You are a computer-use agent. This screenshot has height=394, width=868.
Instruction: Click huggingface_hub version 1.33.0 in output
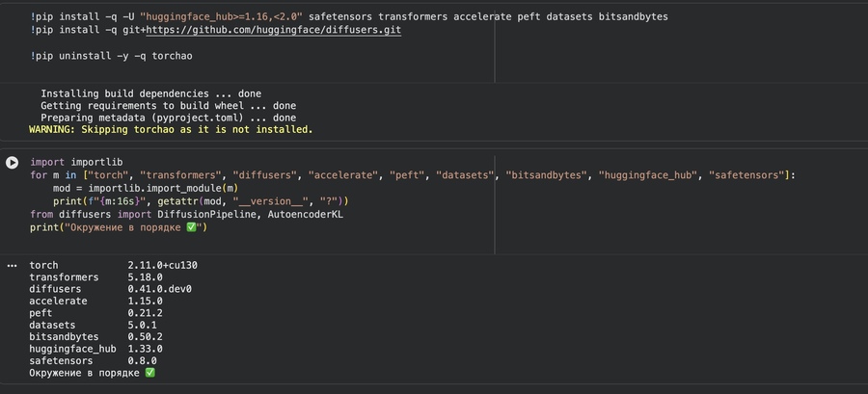coord(145,349)
